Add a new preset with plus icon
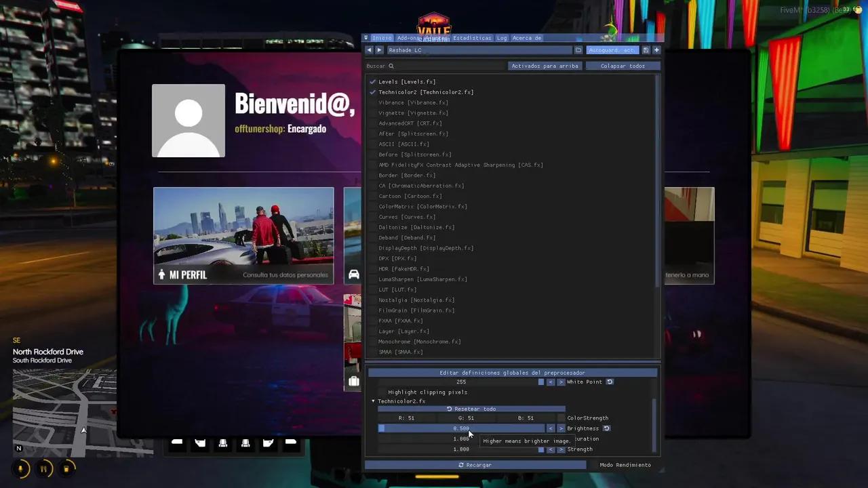 click(x=656, y=50)
